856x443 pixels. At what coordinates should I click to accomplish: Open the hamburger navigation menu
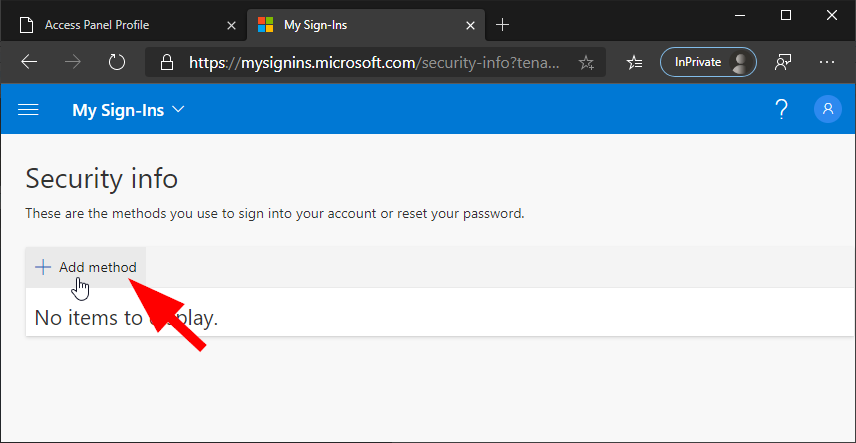28,110
